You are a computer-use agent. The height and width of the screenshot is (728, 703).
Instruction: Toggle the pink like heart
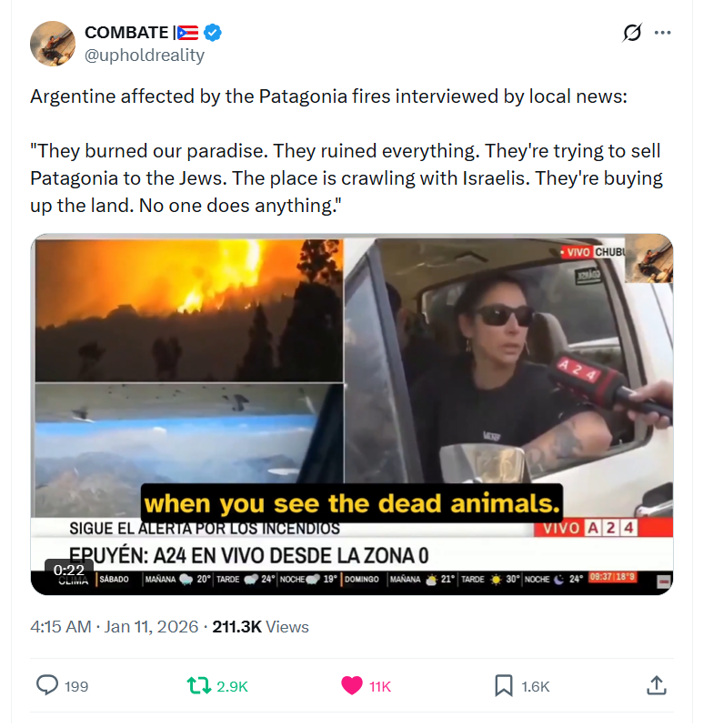point(352,685)
